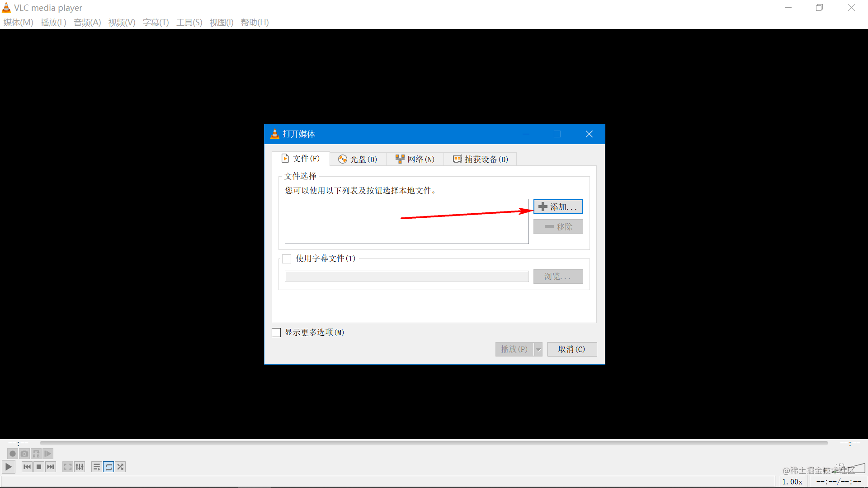
Task: Click the playback seek bar
Action: coord(434,443)
